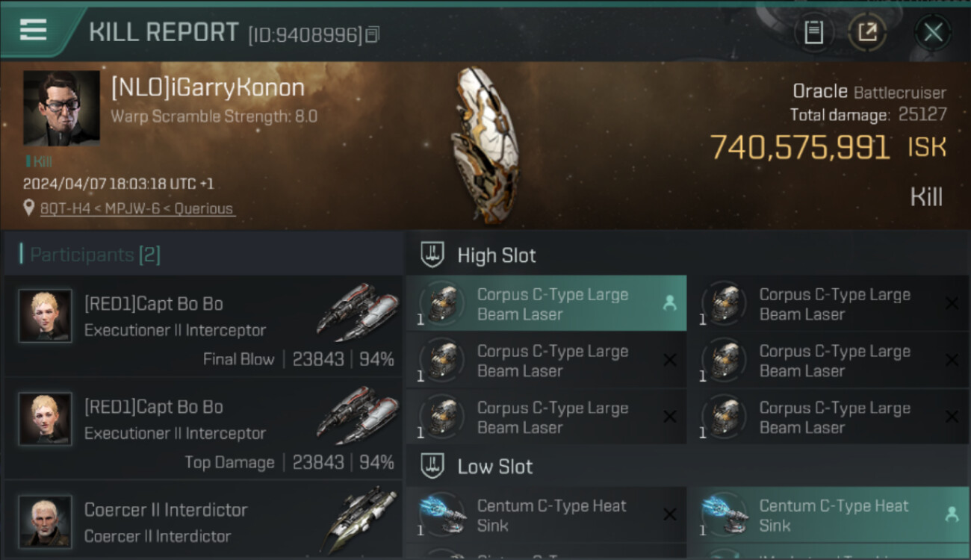The width and height of the screenshot is (971, 560).
Task: Select Capt Bo Bo Top Damage entry
Action: coord(203,429)
